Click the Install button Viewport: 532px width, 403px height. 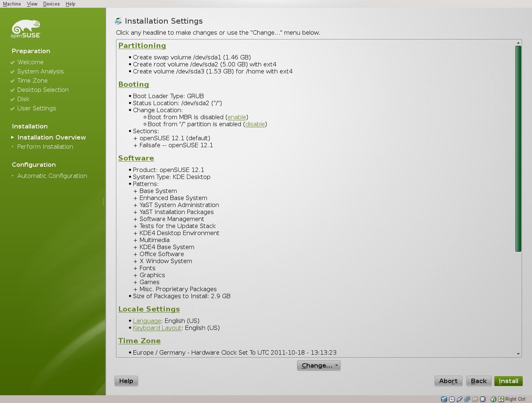click(508, 381)
